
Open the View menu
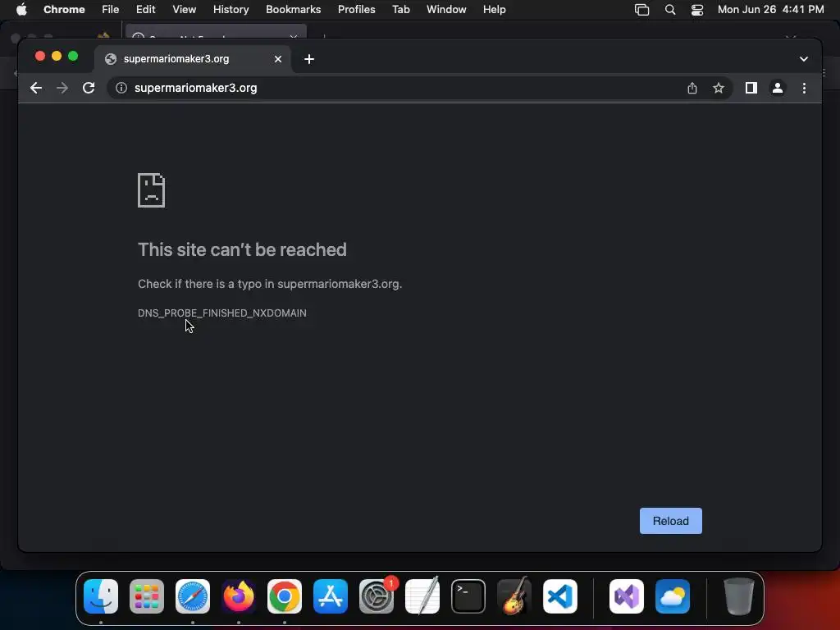click(x=185, y=10)
